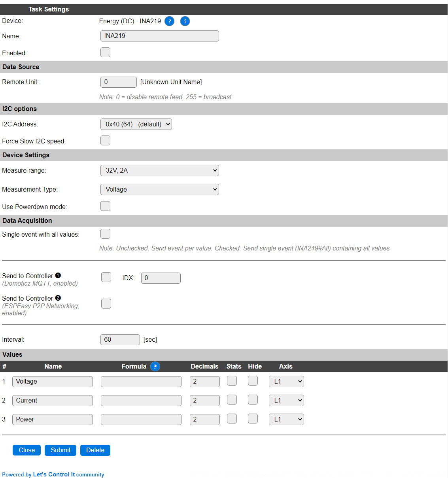448x478 pixels.
Task: Click the Submit button
Action: [60, 450]
